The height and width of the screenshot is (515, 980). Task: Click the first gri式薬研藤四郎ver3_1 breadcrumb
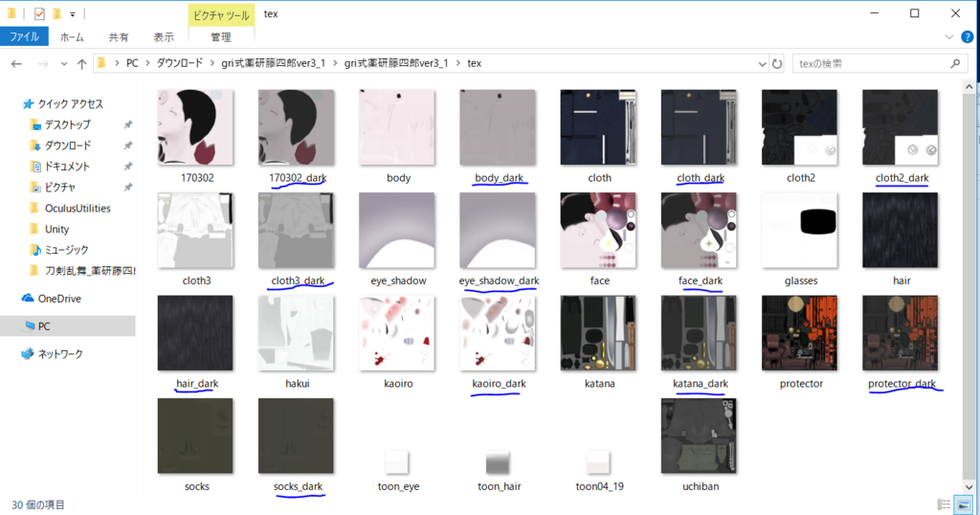coord(273,63)
